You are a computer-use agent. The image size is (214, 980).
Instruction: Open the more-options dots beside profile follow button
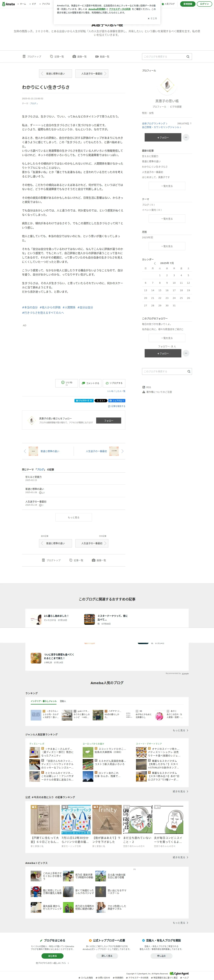tap(186, 137)
